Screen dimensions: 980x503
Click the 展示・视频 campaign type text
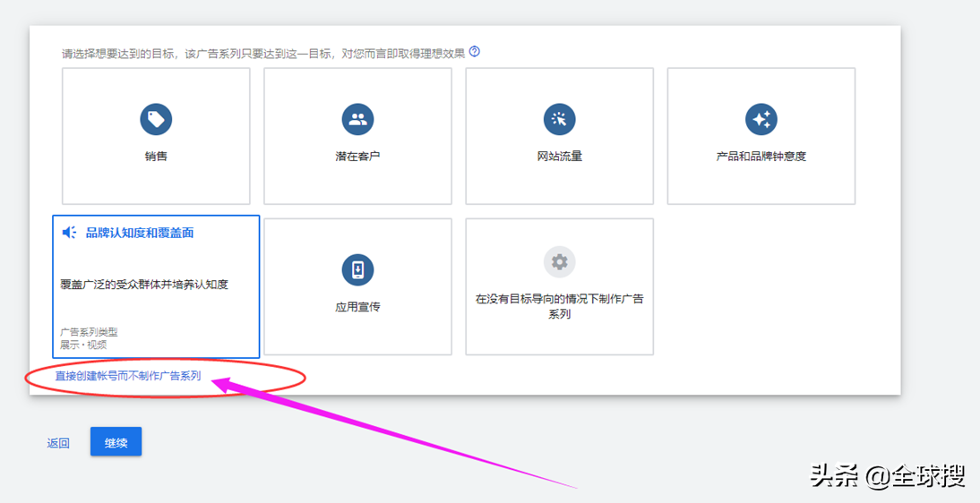tap(83, 345)
